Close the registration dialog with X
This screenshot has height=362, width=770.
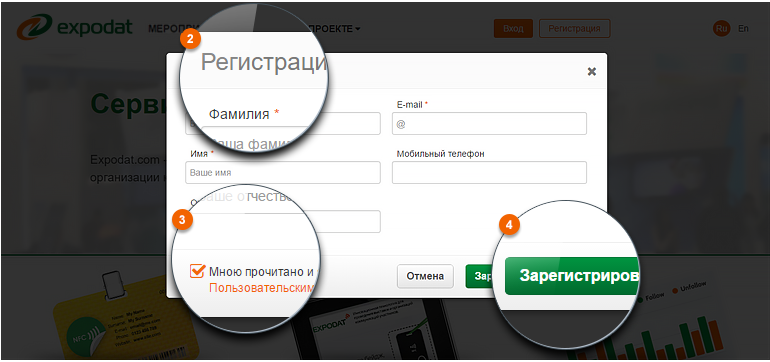pyautogui.click(x=592, y=72)
